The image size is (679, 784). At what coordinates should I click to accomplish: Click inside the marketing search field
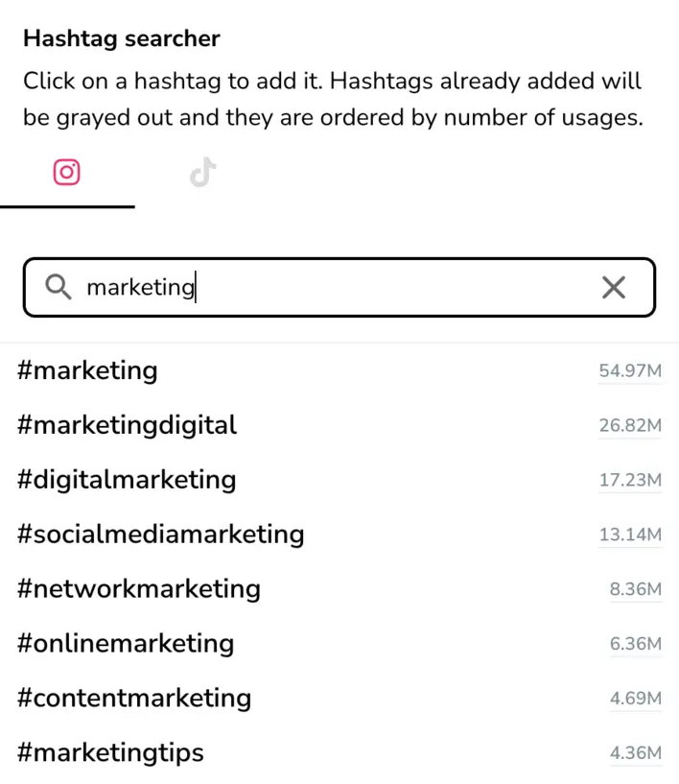point(288,287)
